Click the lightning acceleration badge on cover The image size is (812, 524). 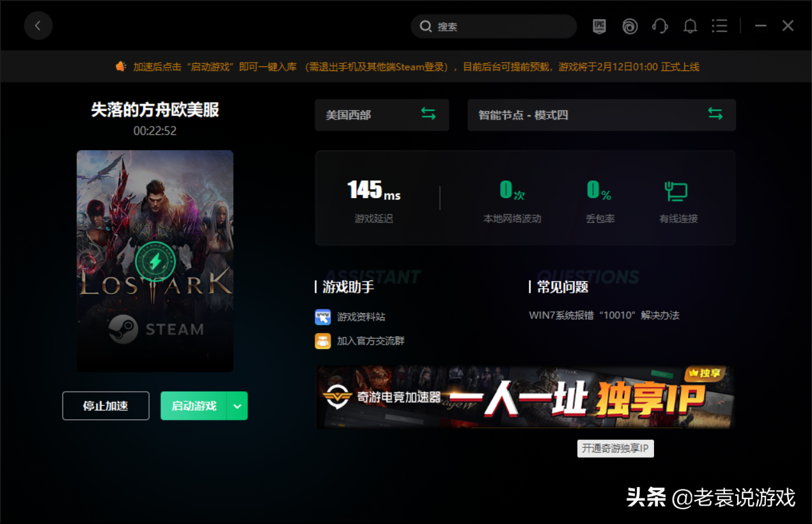point(155,261)
